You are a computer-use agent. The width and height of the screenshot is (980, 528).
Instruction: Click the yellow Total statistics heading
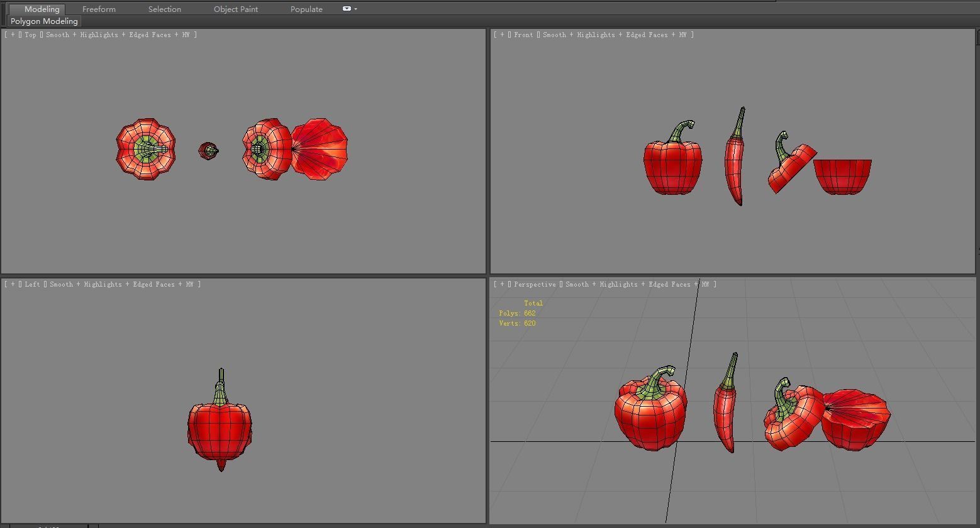coord(533,303)
